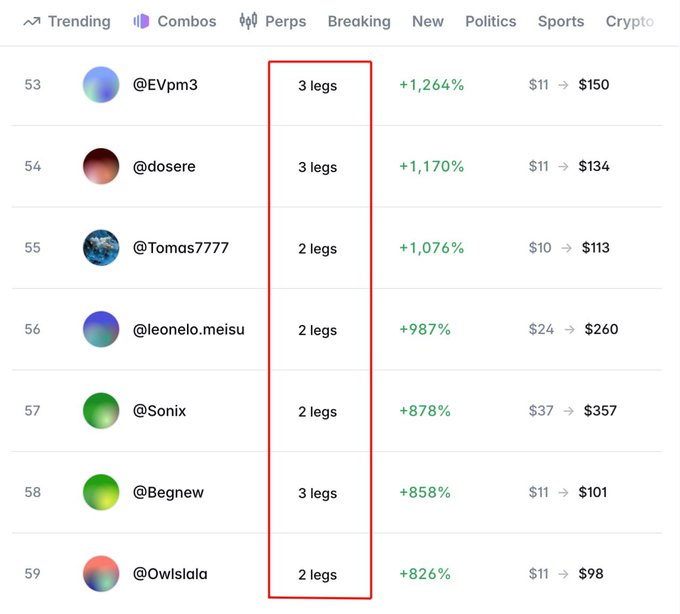
Task: Click rank number 58
Action: pyautogui.click(x=33, y=492)
